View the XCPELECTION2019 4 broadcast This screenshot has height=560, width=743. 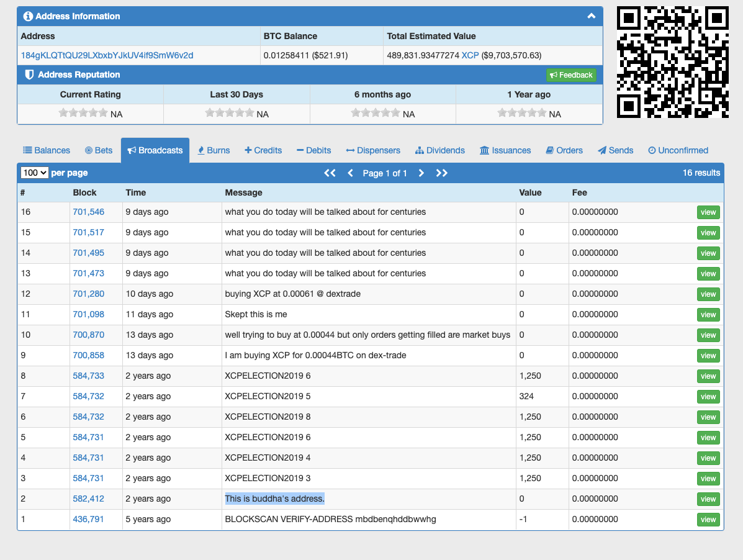708,458
